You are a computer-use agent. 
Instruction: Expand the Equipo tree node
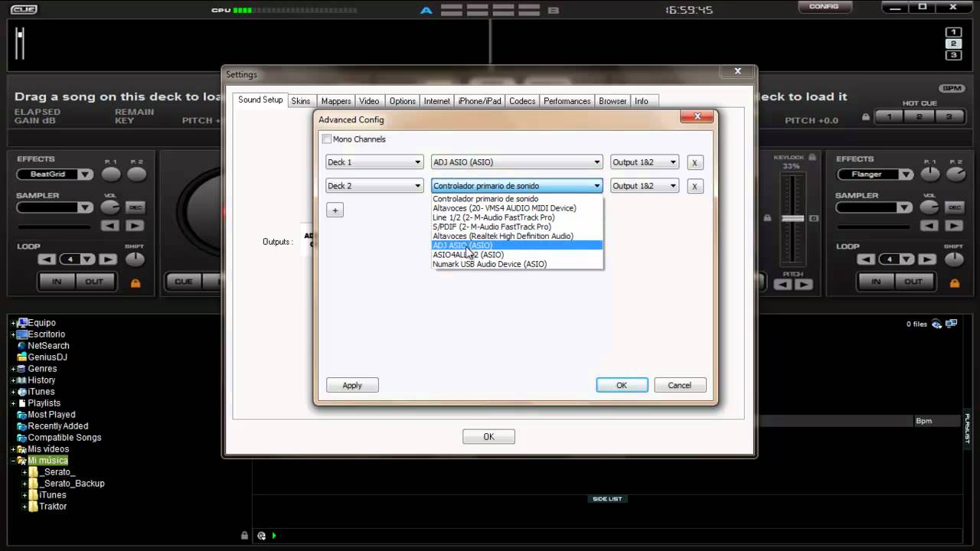click(13, 323)
